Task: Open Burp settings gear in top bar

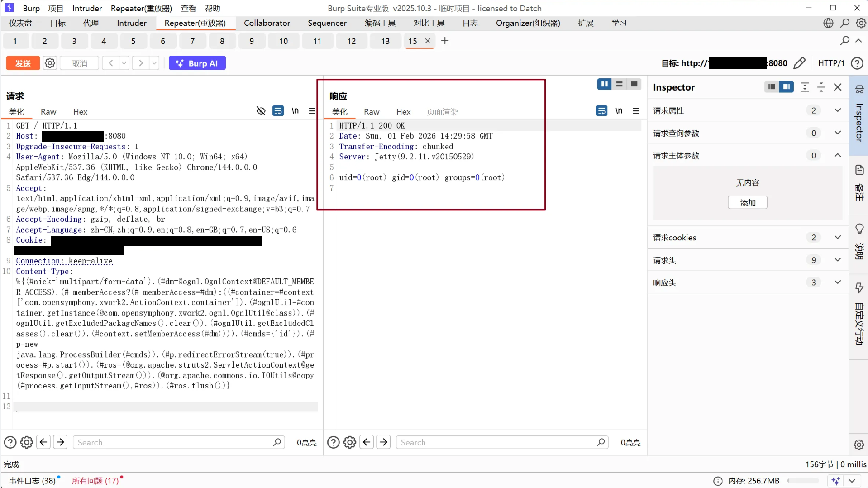Action: click(x=861, y=23)
